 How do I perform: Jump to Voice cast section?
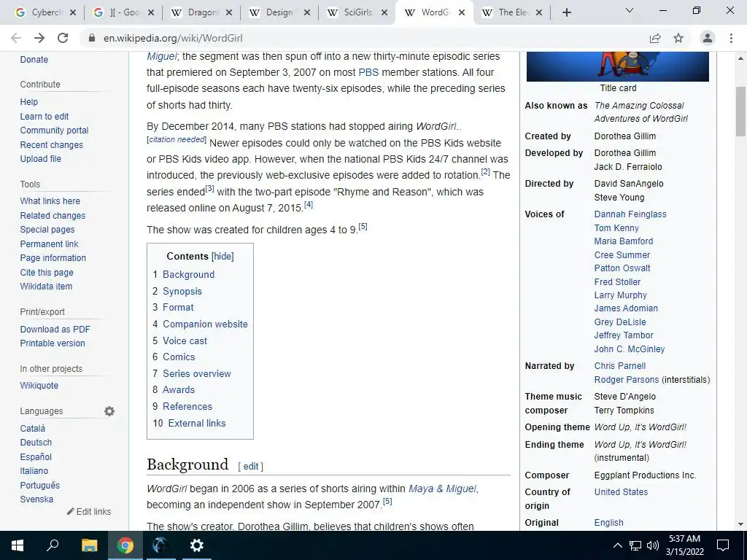[185, 341]
